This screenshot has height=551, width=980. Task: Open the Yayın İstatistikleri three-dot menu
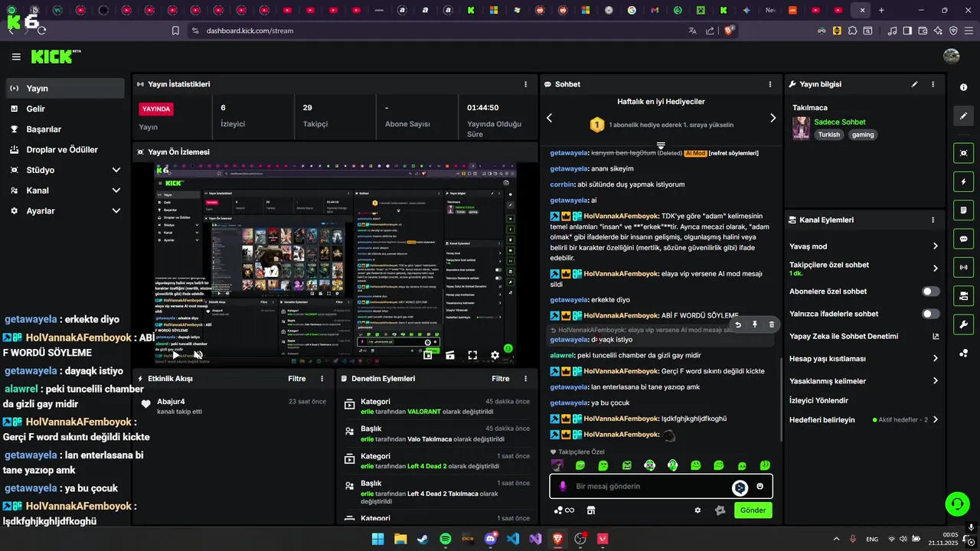[x=525, y=84]
